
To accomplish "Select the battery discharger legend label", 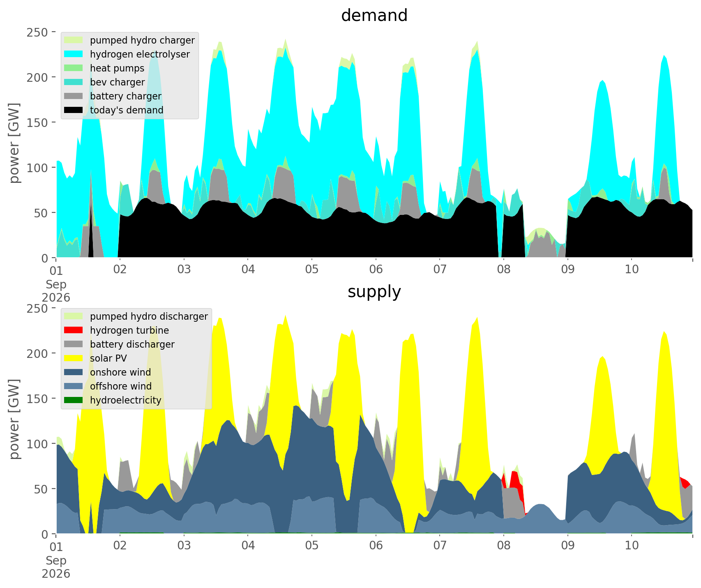I will 132,344.
